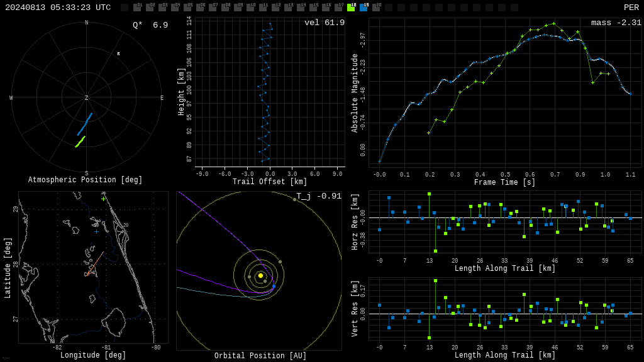Click the blue meteor track in polar plot
Viewport: 644px width, 362px height.
pyautogui.click(x=85, y=124)
